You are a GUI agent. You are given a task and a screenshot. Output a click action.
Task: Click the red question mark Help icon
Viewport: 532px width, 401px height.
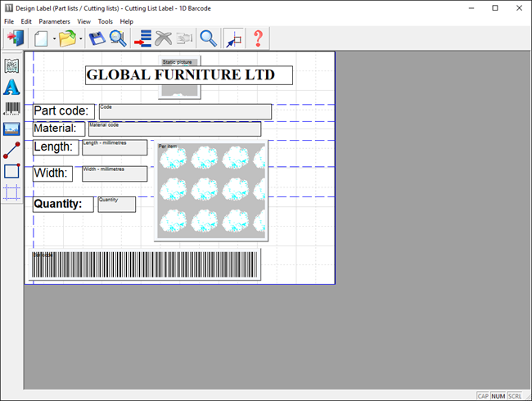(258, 38)
